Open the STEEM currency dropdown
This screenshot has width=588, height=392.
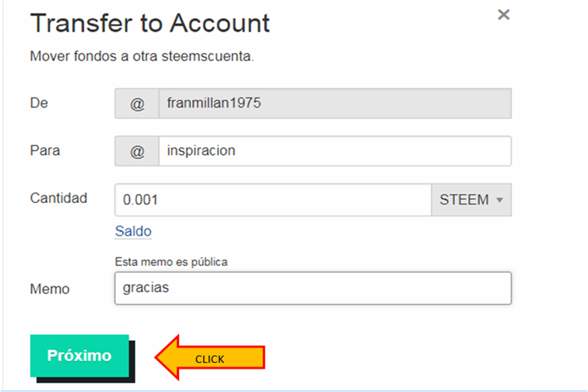(471, 200)
